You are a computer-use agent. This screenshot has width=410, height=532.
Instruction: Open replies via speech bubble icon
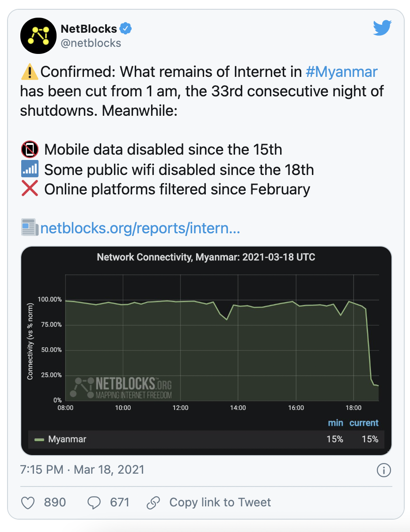click(94, 502)
